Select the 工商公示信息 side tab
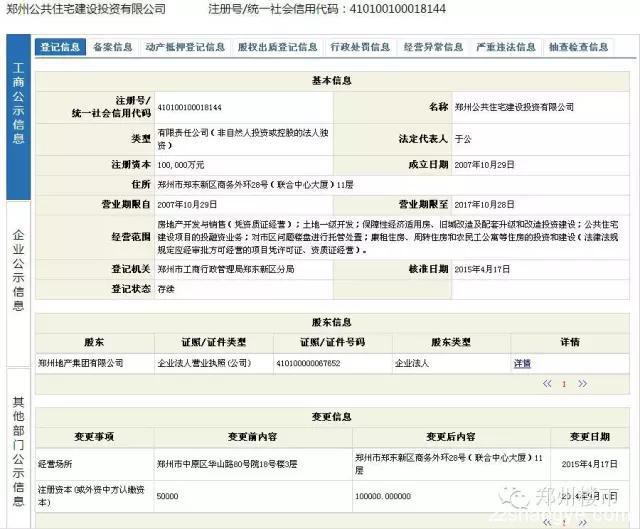Screen dimensions: 640x529 (18, 117)
